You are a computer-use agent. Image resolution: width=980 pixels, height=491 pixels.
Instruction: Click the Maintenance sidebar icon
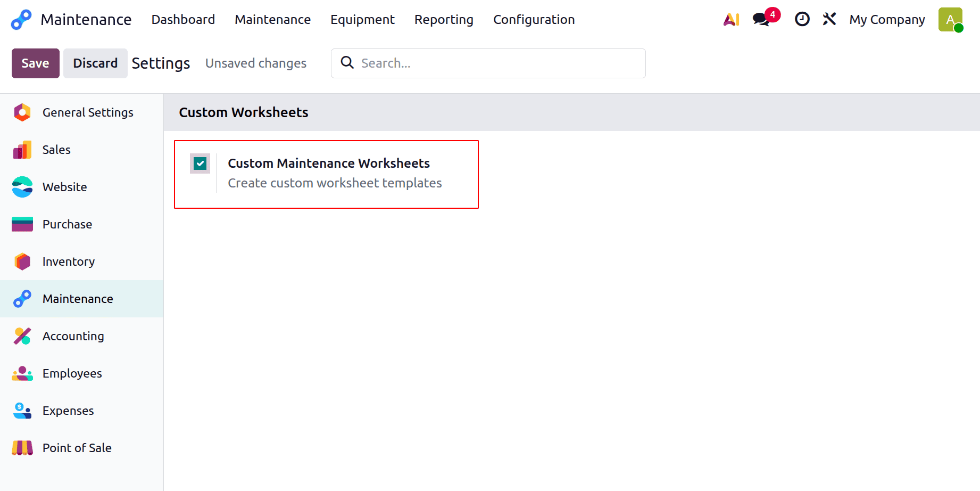tap(22, 299)
